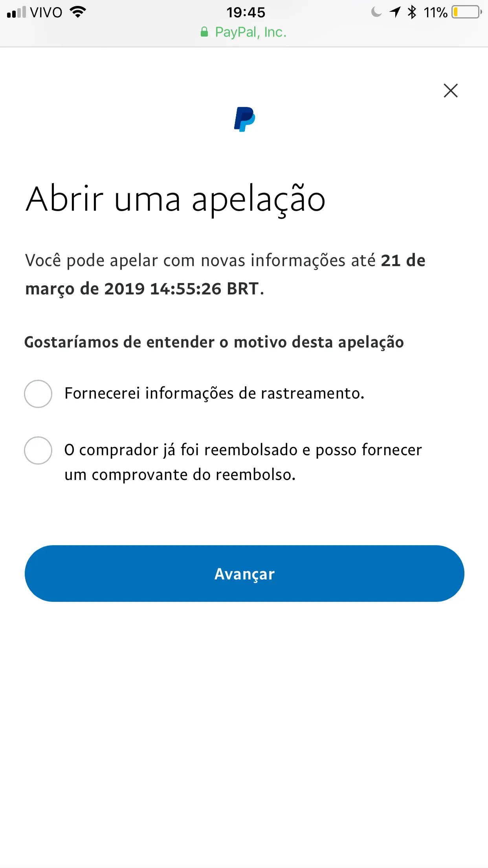488x868 pixels.
Task: Tap the battery level icon
Action: [x=466, y=12]
